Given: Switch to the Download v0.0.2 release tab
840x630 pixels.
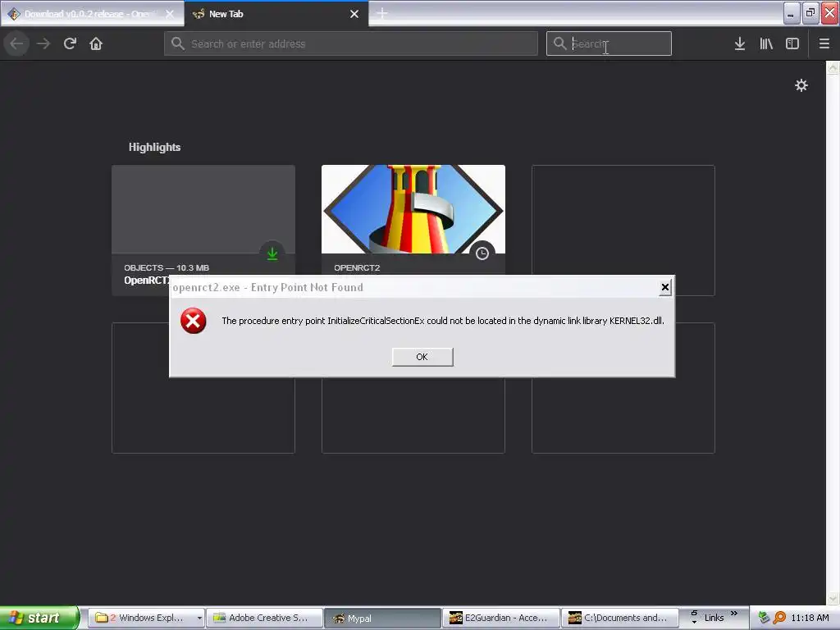Looking at the screenshot, I should 92,14.
